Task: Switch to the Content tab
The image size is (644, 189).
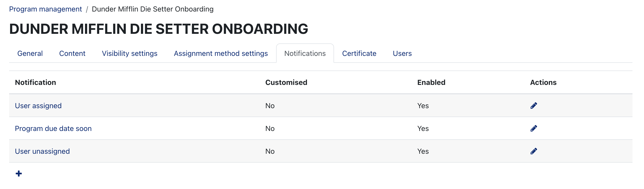Action: click(72, 53)
